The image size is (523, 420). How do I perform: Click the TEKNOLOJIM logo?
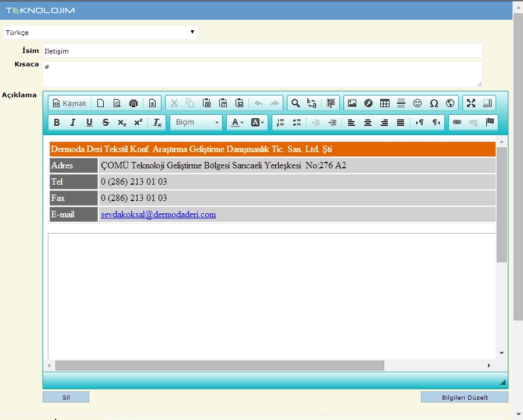pos(40,10)
